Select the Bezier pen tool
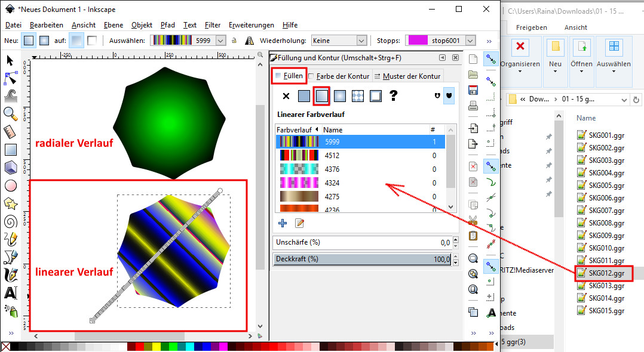The image size is (644, 352). tap(10, 257)
